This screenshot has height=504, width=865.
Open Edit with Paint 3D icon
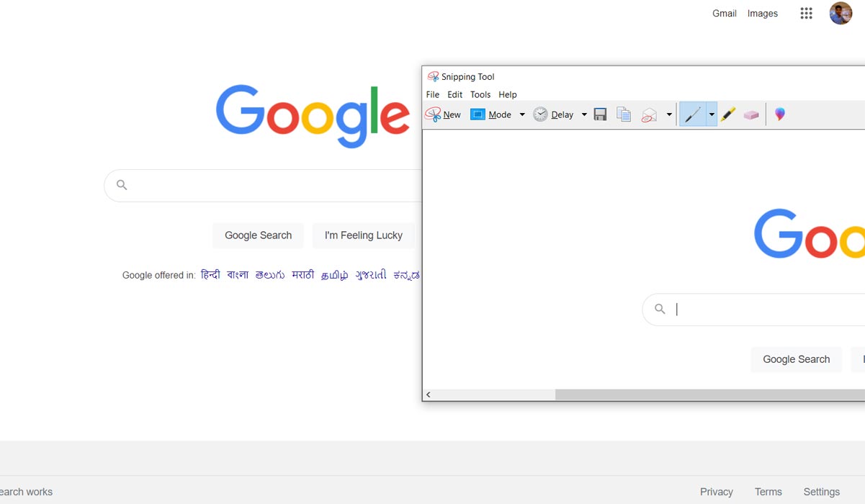pyautogui.click(x=779, y=114)
